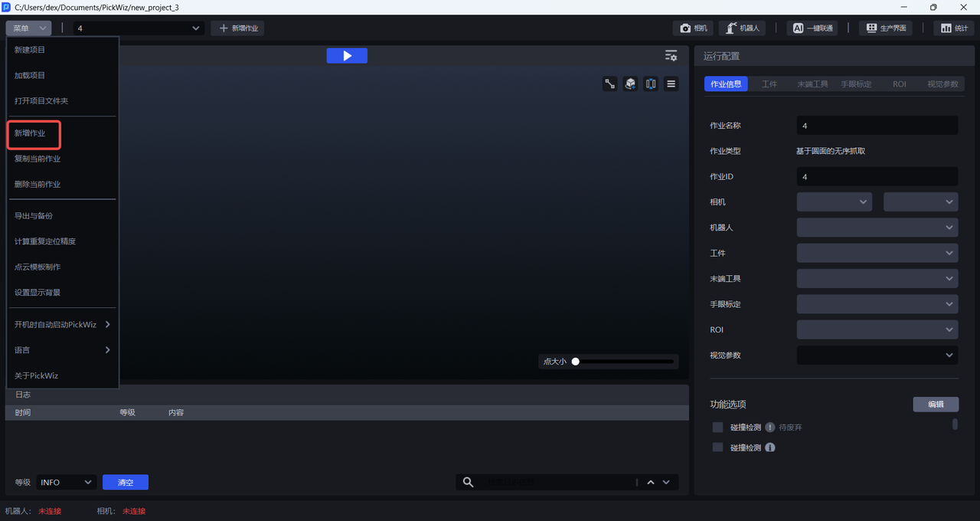Click the 编辑 button beside 功能选项

[935, 405]
